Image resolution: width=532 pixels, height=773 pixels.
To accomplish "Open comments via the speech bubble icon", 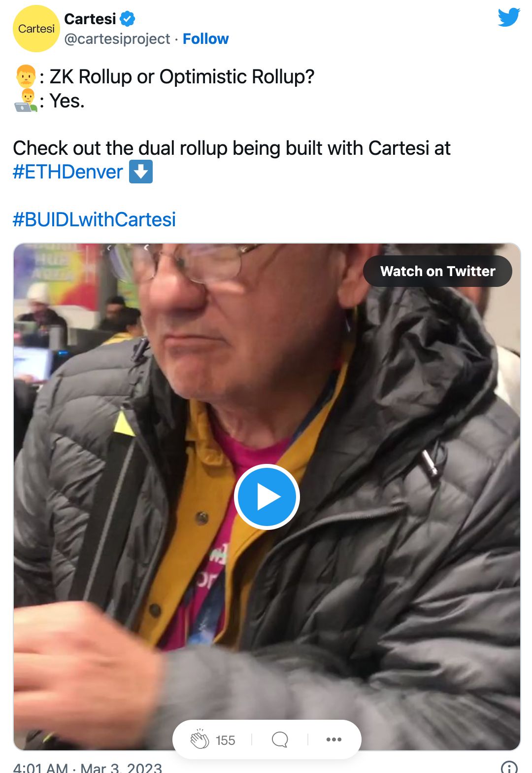I will [280, 739].
